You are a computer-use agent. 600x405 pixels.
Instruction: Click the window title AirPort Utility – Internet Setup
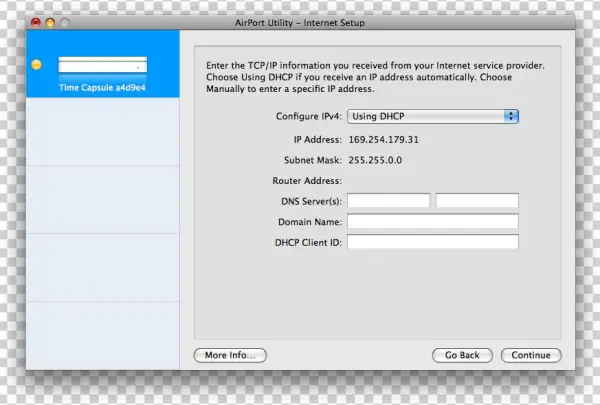click(300, 23)
